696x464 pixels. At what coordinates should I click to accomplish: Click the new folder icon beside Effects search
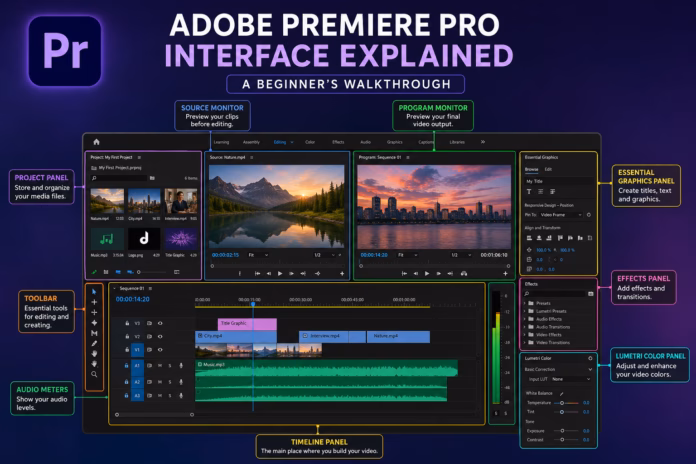[x=591, y=294]
